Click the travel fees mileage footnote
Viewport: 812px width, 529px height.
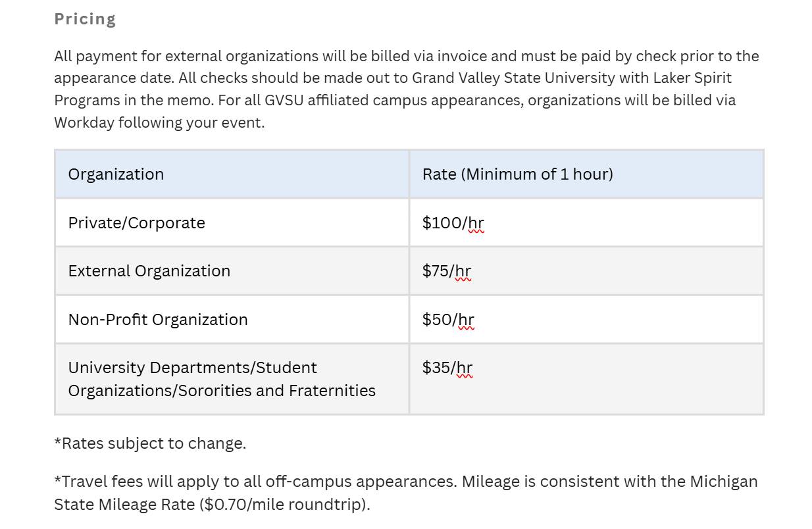(x=405, y=482)
